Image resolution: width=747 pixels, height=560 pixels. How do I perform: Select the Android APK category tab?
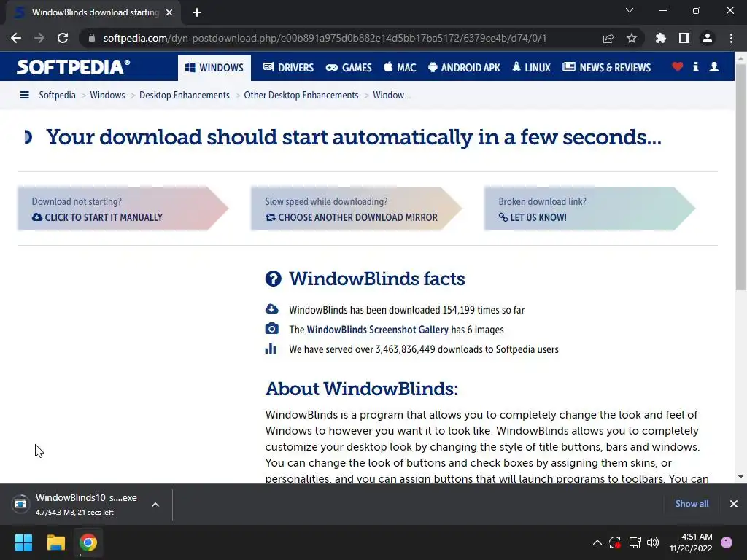click(x=464, y=68)
